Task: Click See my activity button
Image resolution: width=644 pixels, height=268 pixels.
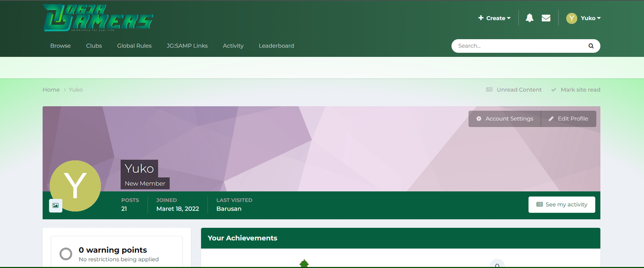Action: (x=562, y=205)
